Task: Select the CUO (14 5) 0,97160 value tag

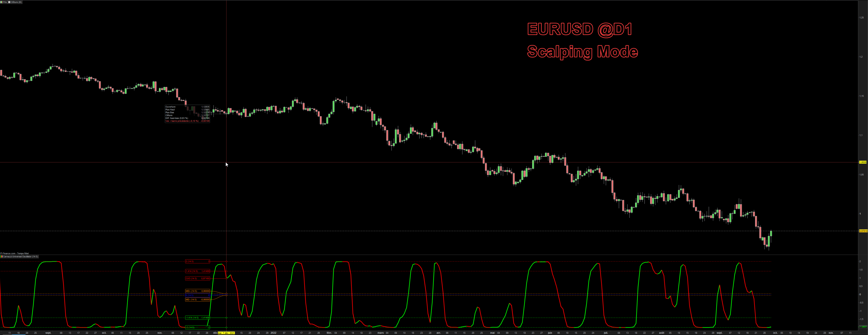Action: point(198,278)
